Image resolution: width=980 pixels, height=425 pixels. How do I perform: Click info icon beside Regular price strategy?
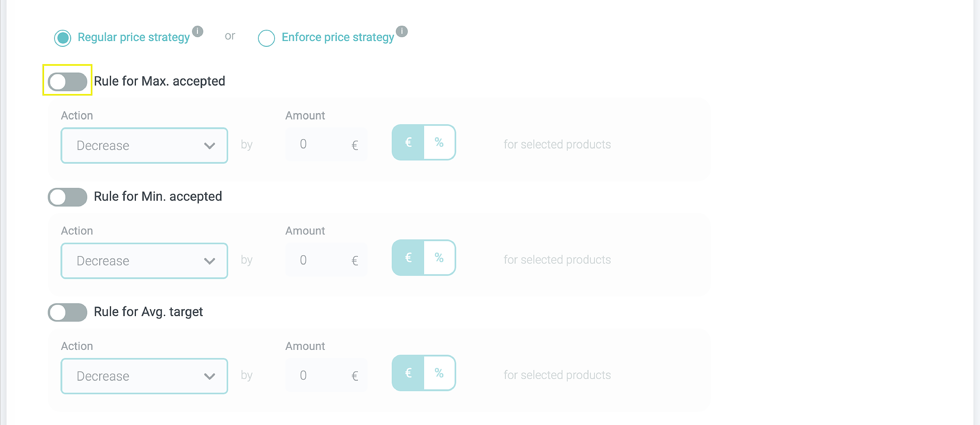pyautogui.click(x=198, y=31)
